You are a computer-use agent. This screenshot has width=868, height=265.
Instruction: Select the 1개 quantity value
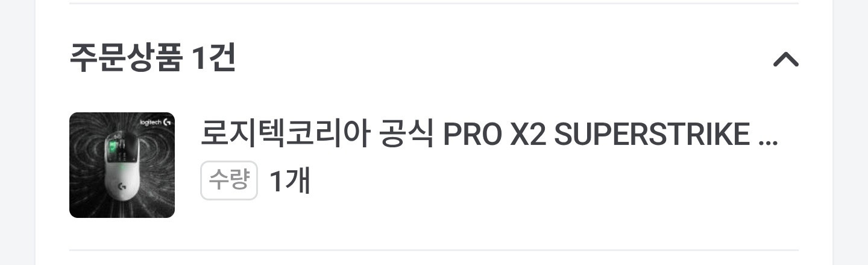(x=289, y=180)
